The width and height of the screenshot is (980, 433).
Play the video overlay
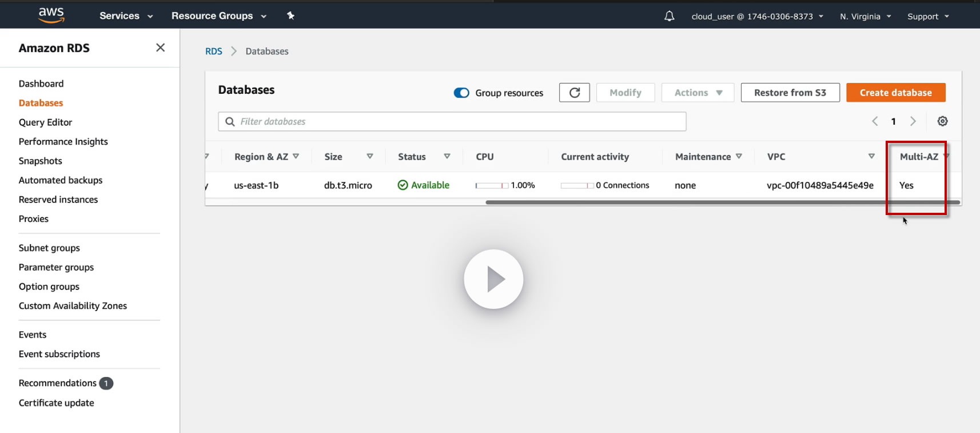(493, 279)
